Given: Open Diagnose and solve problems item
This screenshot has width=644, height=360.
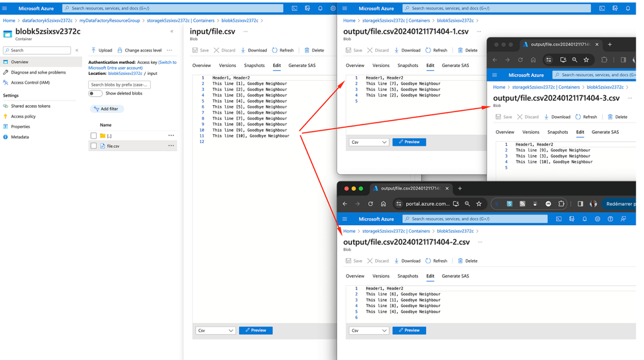Looking at the screenshot, I should click(38, 72).
